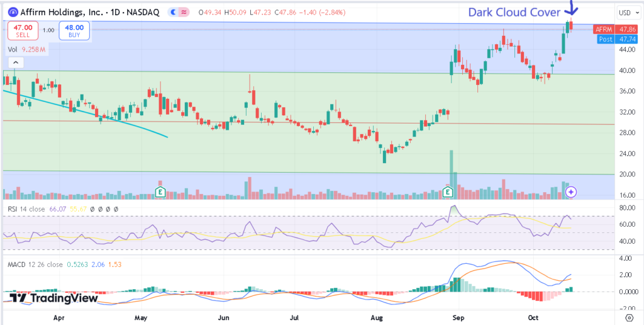Click the 36.00 price axis label
Screen dimensions: 644x325
point(627,91)
